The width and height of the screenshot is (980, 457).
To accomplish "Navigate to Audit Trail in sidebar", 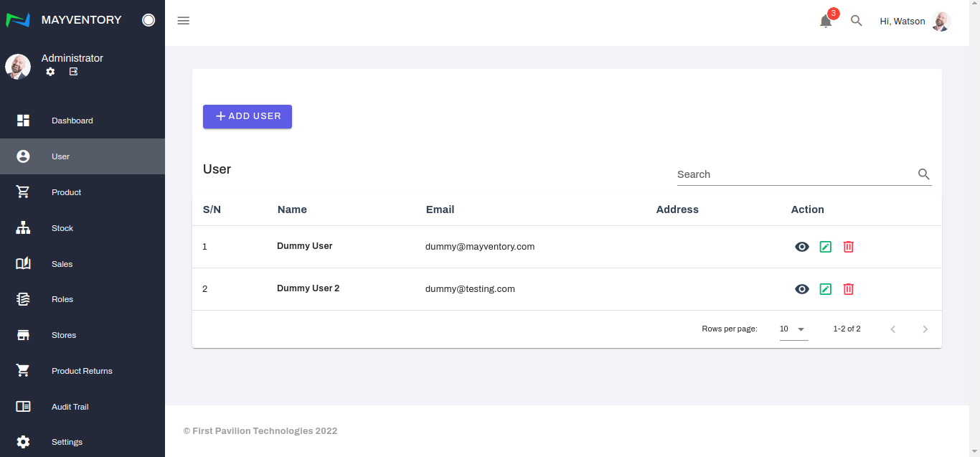I will click(x=70, y=407).
